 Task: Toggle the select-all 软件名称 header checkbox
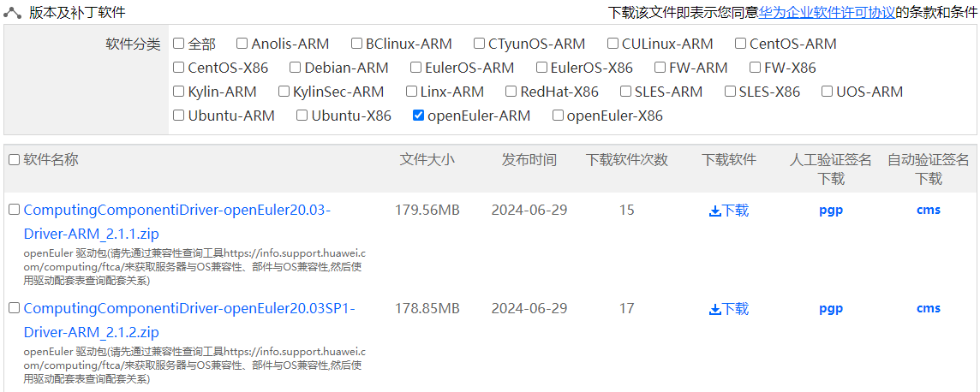[14, 160]
